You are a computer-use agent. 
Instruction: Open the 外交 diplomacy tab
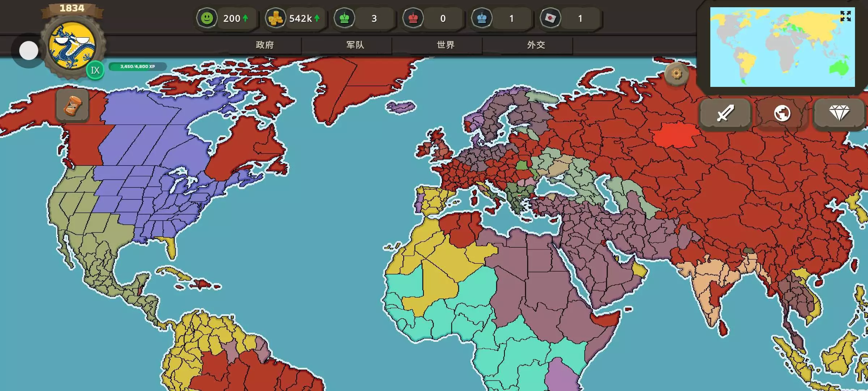coord(536,45)
